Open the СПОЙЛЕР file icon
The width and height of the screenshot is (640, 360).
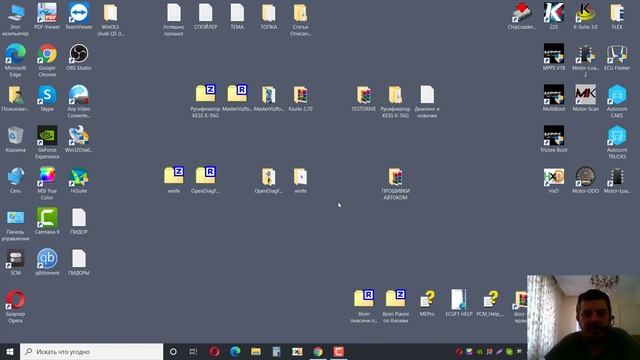point(205,13)
